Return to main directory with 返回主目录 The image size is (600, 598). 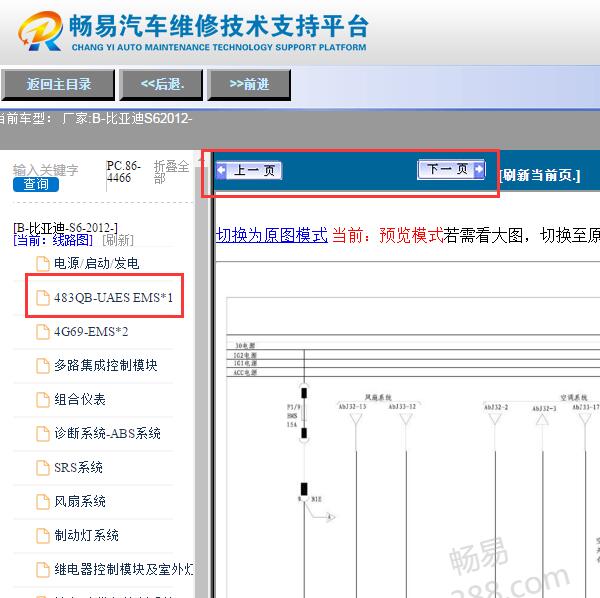(58, 85)
